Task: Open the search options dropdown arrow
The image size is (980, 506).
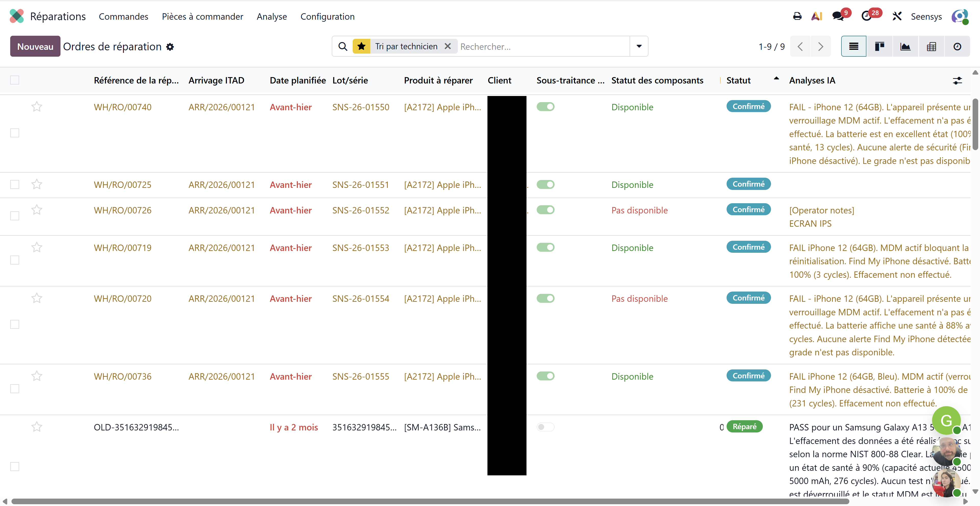Action: (x=639, y=46)
